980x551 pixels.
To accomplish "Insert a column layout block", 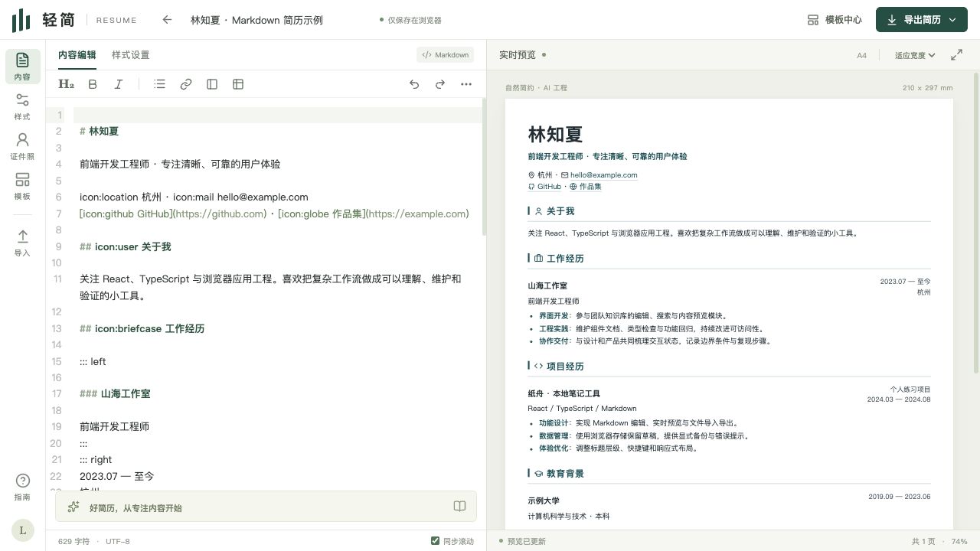I will click(x=212, y=84).
